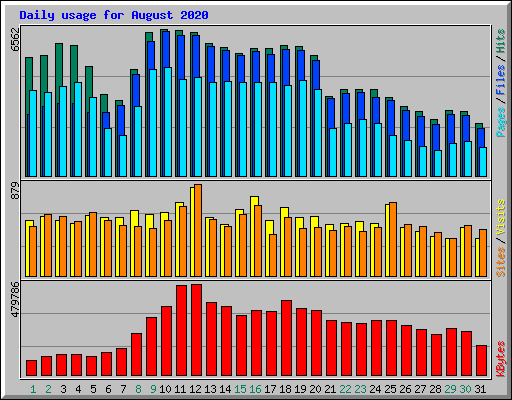512x400 pixels.
Task: Click day label 15 on x-axis
Action: pos(240,389)
